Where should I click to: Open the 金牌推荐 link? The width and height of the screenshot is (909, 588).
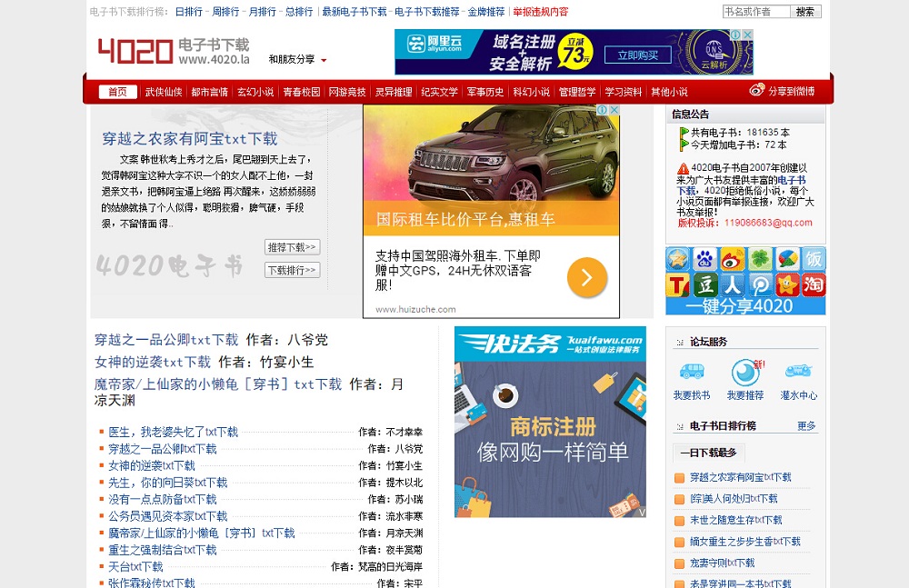tap(486, 12)
